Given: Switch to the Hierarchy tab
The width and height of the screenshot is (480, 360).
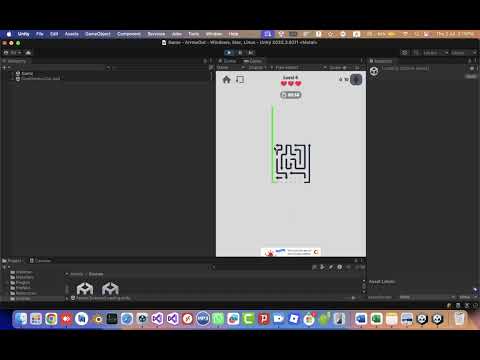Looking at the screenshot, I should pyautogui.click(x=16, y=61).
